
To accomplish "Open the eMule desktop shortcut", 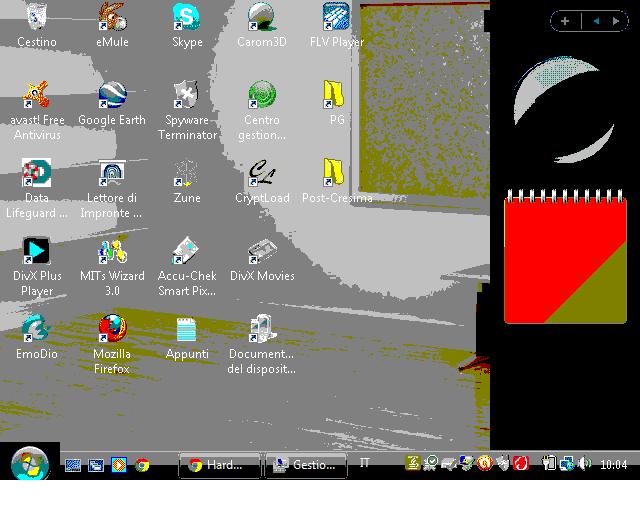I will (x=112, y=18).
